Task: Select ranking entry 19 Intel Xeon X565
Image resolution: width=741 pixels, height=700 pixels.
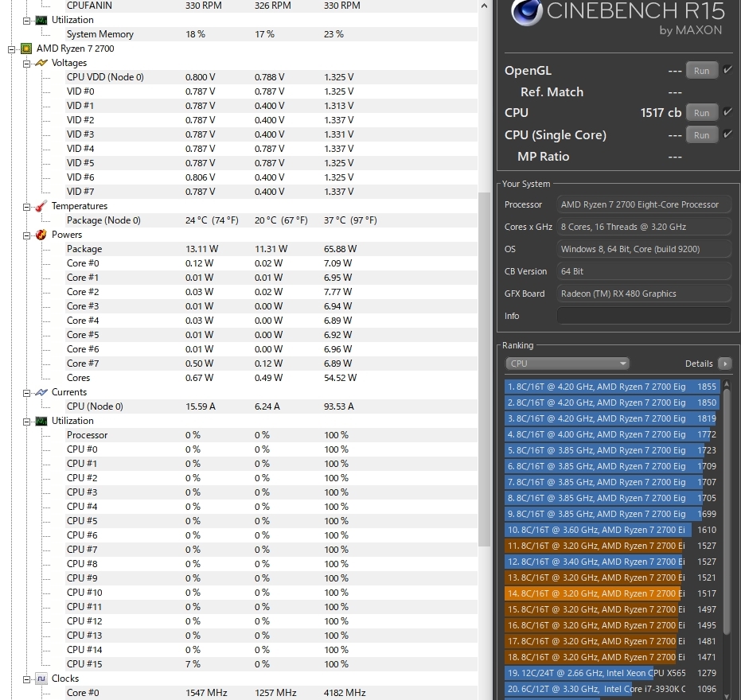Action: (x=612, y=673)
